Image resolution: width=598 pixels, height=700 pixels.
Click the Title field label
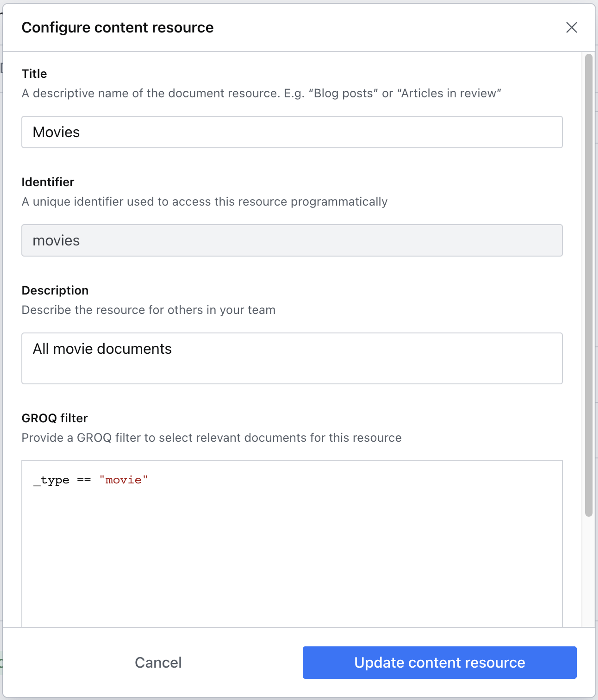34,74
